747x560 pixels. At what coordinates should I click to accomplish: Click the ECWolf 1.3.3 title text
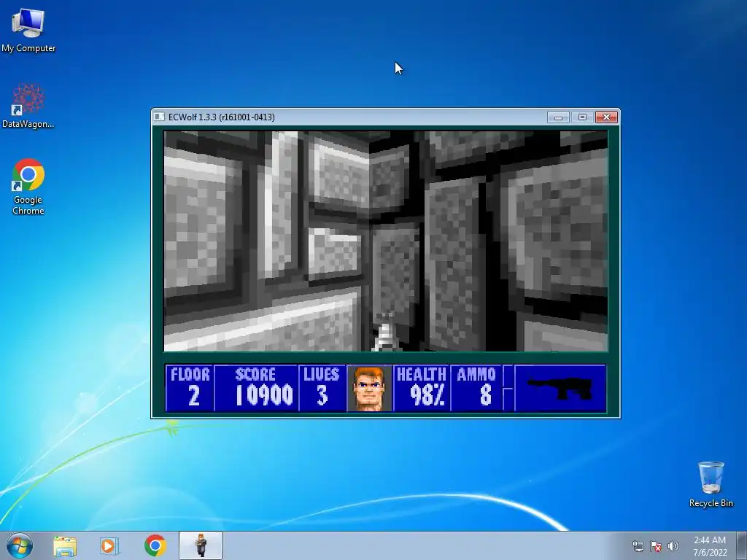pyautogui.click(x=221, y=117)
